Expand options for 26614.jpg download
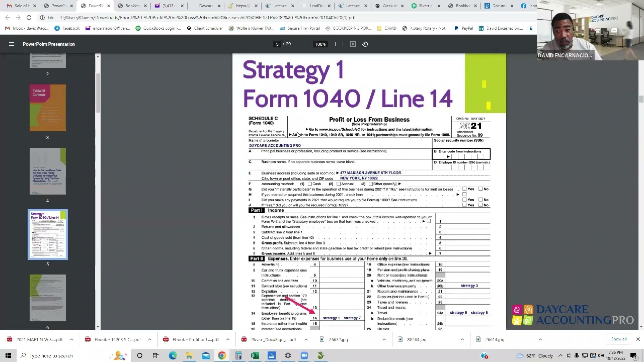This screenshot has width=644, height=362. tap(540, 339)
